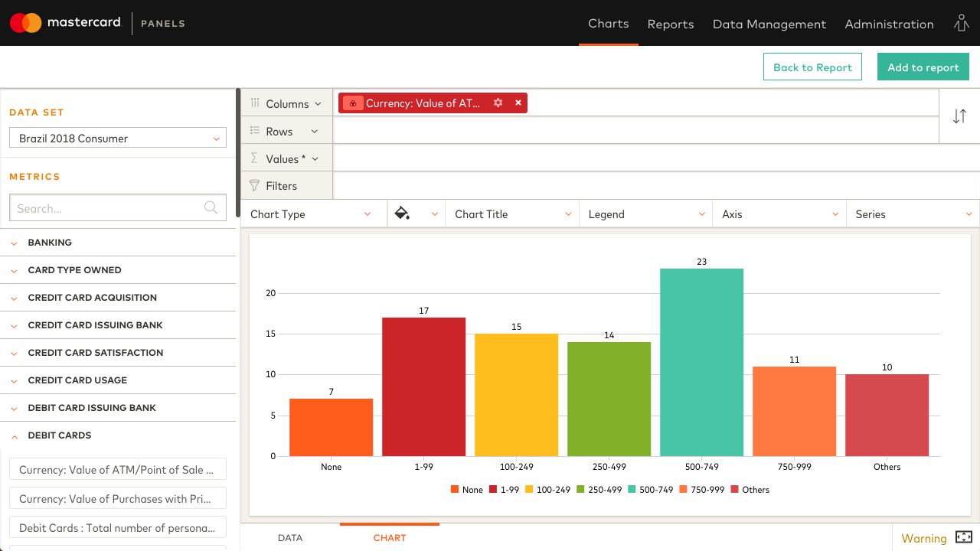
Task: Collapse the DEBIT CARDS category
Action: (13, 435)
